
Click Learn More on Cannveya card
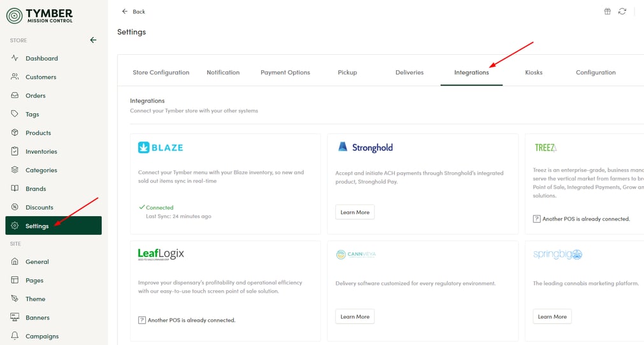click(x=355, y=317)
